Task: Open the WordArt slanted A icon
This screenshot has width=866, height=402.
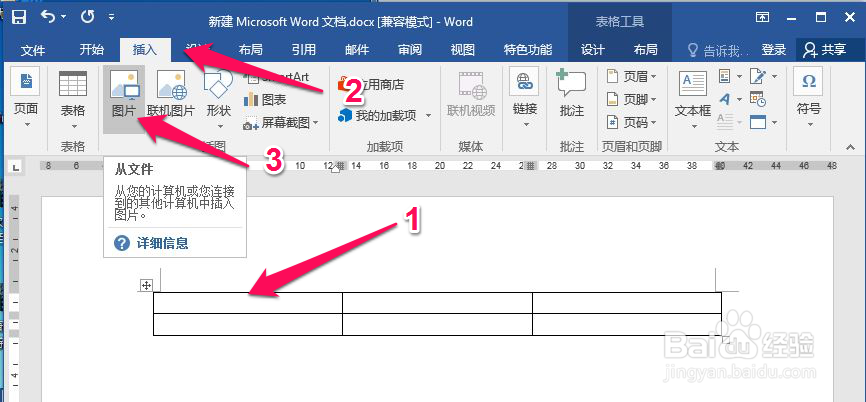Action: click(x=725, y=99)
